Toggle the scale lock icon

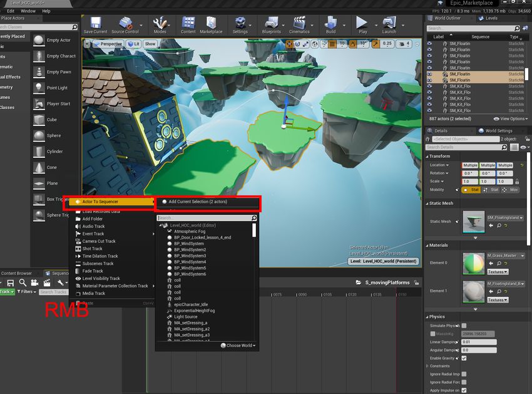pyautogui.click(x=517, y=182)
